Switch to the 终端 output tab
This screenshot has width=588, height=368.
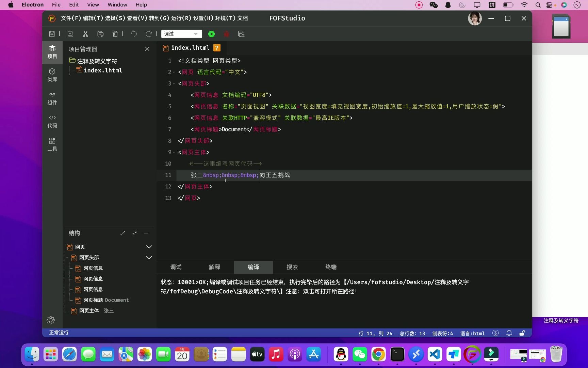pyautogui.click(x=331, y=267)
